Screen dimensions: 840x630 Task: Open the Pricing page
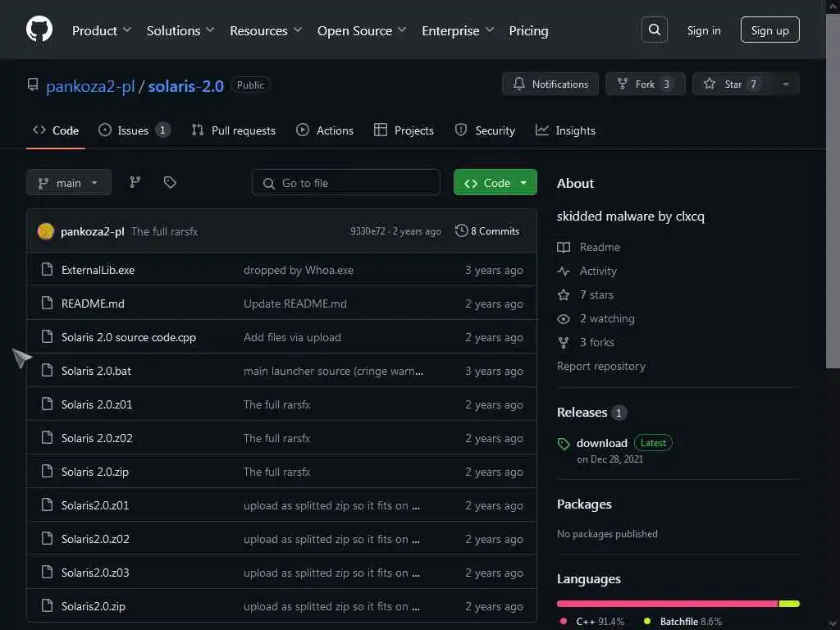(x=528, y=30)
